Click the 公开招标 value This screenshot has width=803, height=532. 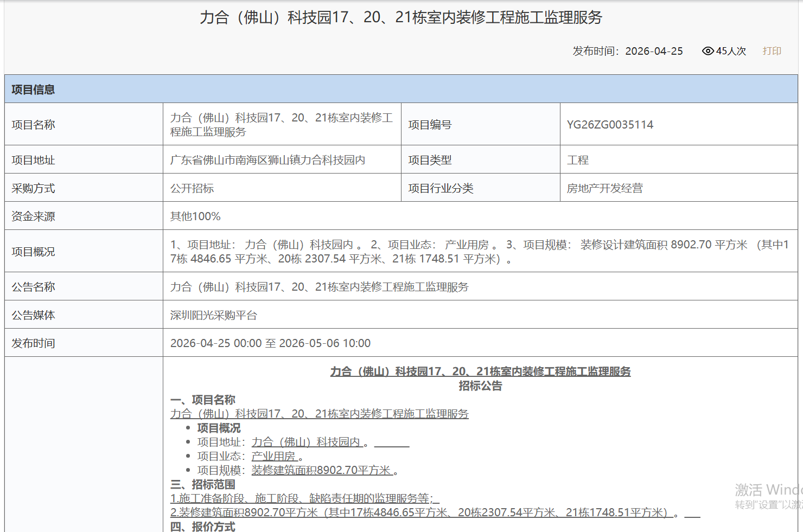pos(192,188)
